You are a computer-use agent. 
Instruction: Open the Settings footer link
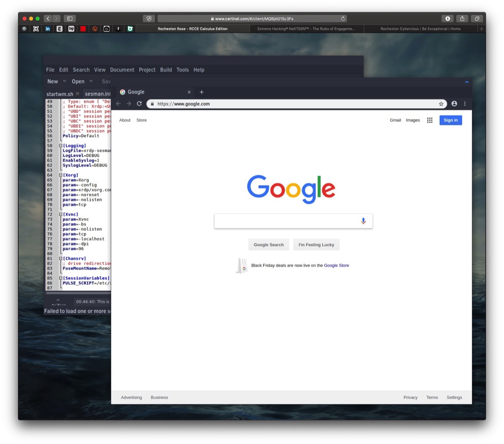454,397
